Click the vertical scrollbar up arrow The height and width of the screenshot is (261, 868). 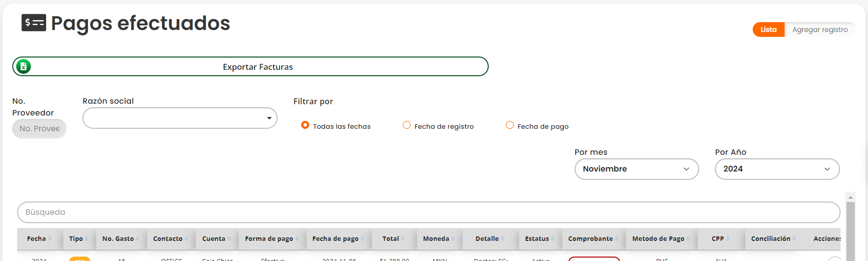coord(851,197)
